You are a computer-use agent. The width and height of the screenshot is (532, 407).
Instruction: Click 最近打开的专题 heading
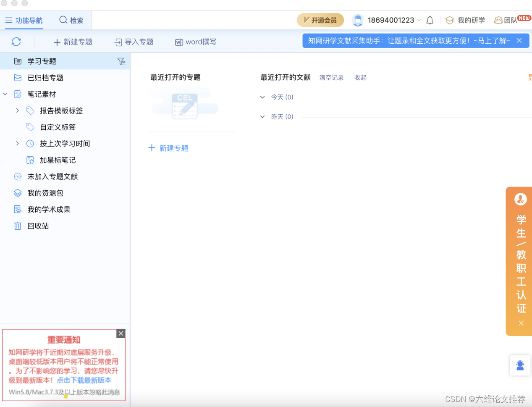[176, 77]
